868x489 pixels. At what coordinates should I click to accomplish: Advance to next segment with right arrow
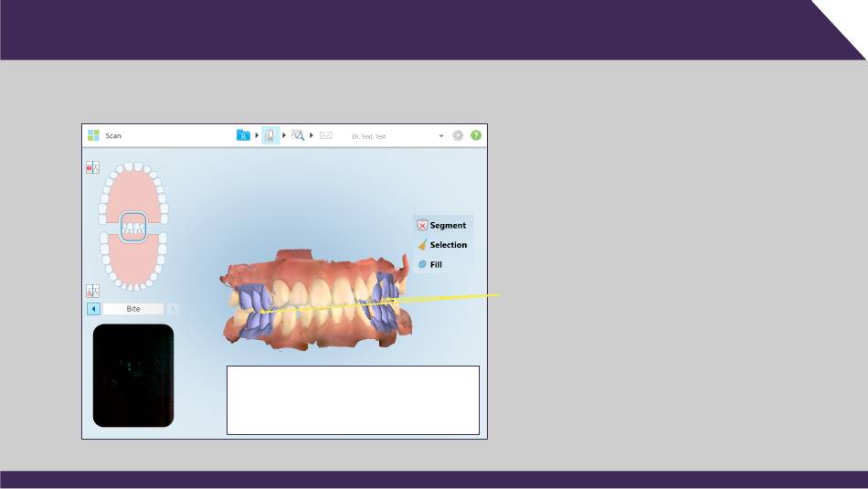click(173, 309)
